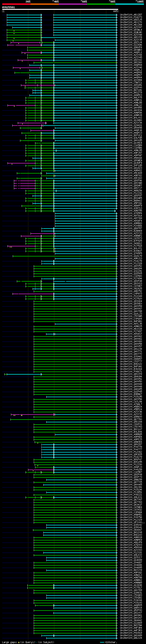Viewport: 146px width, 644px height.
Task: Select the UniRef100_P10049 label
Action: (x=131, y=296)
